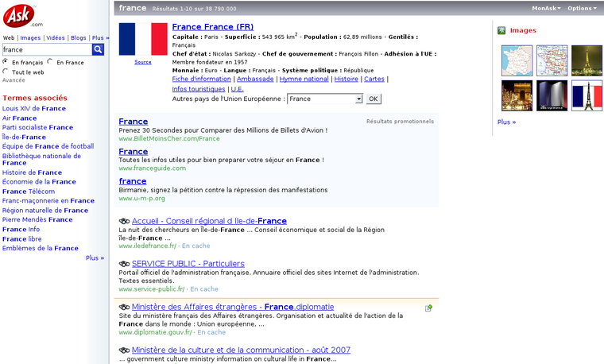Open 'En cache' for service-public.fr

click(x=204, y=288)
